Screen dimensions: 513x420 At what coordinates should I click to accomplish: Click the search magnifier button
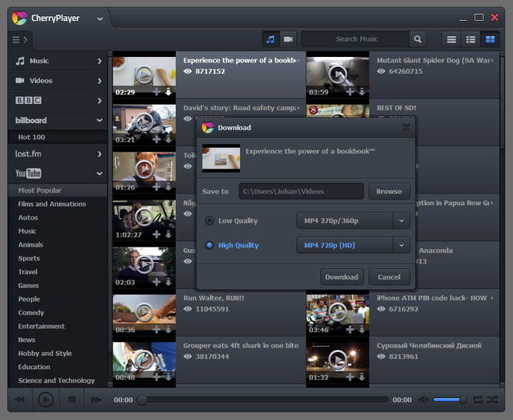point(417,39)
